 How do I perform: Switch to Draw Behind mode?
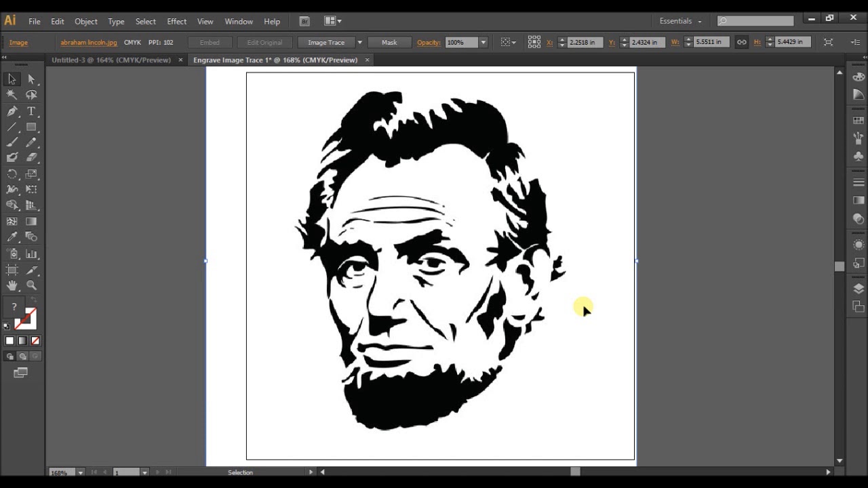pos(22,357)
